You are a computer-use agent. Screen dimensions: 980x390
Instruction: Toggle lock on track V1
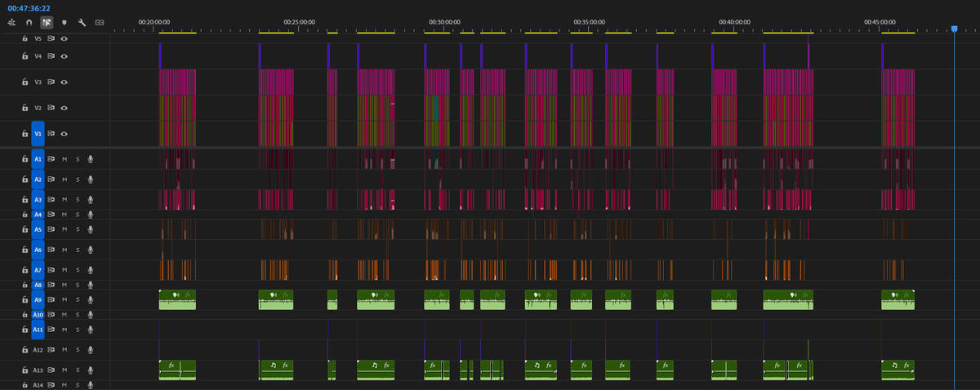[24, 133]
